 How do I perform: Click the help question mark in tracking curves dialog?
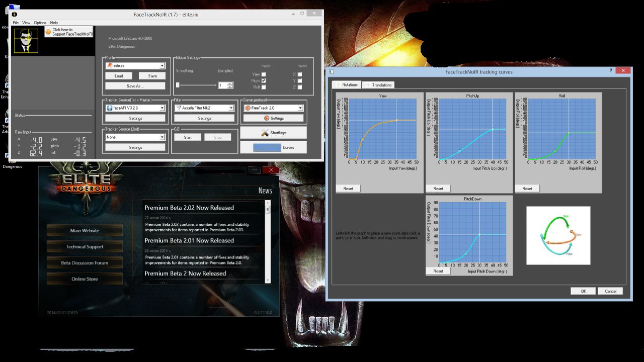tap(611, 71)
